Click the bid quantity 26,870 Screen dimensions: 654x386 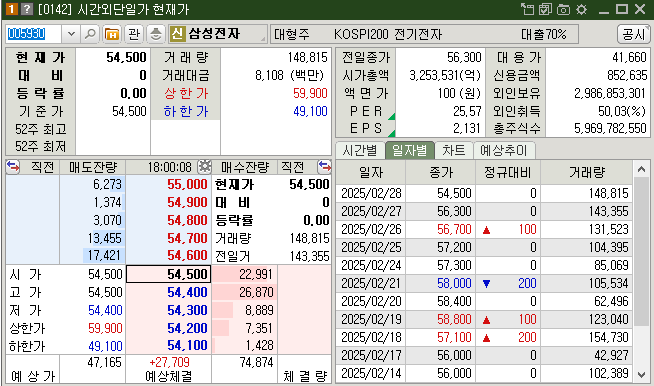coord(256,292)
